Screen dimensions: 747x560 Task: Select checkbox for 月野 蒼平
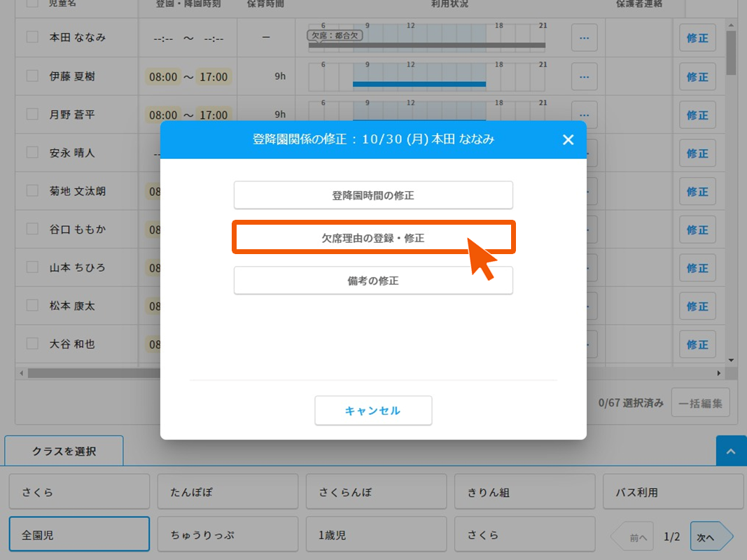[32, 114]
